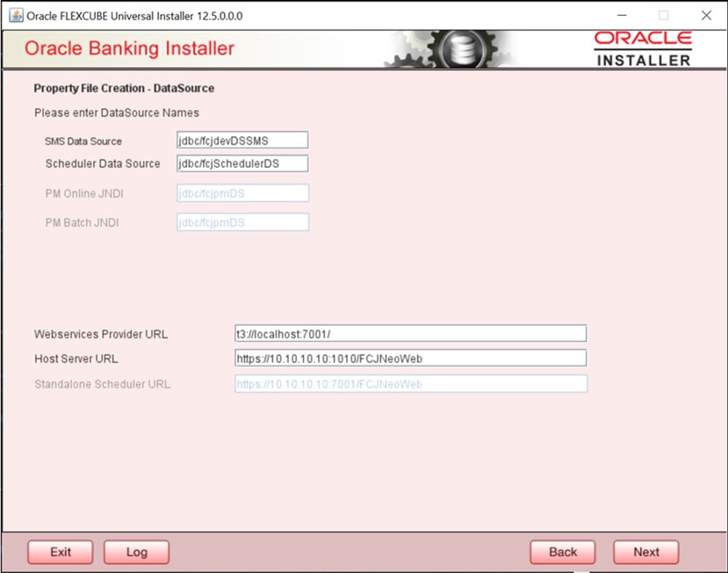Click the Standalone Scheduler URL field
Image resolution: width=728 pixels, height=573 pixels.
(x=411, y=384)
